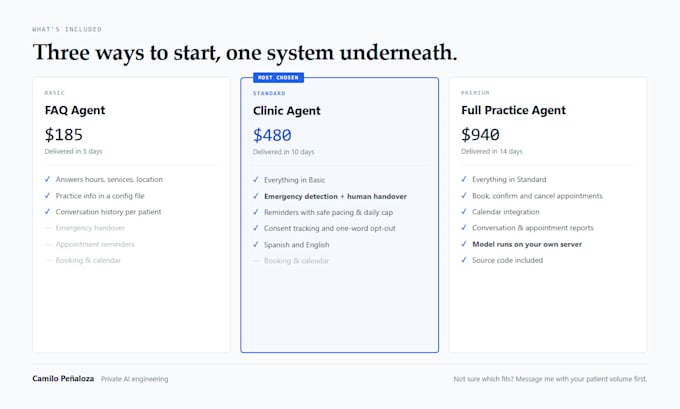The image size is (680, 409).
Task: Click the checkmark next to Source code included
Action: point(464,260)
